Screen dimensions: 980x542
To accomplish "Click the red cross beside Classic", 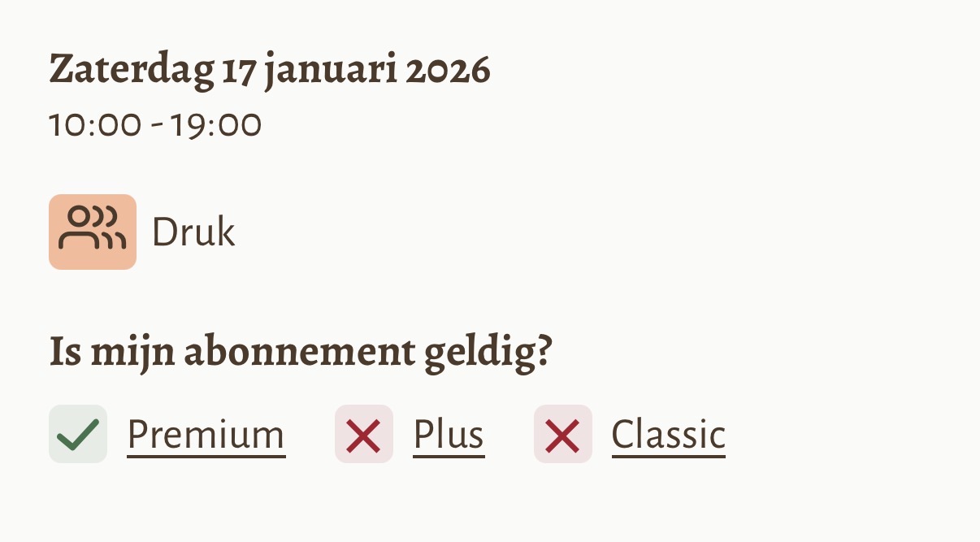I will (x=563, y=434).
